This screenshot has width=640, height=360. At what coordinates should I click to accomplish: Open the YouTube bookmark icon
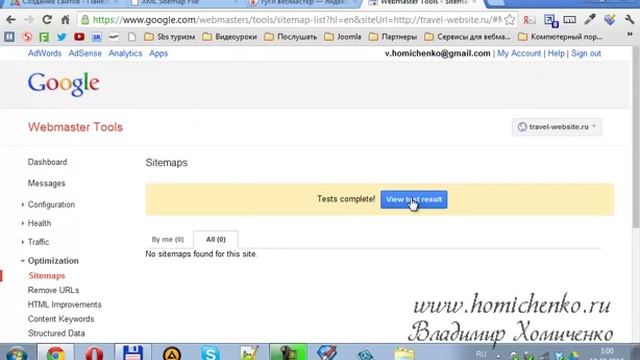pos(79,37)
